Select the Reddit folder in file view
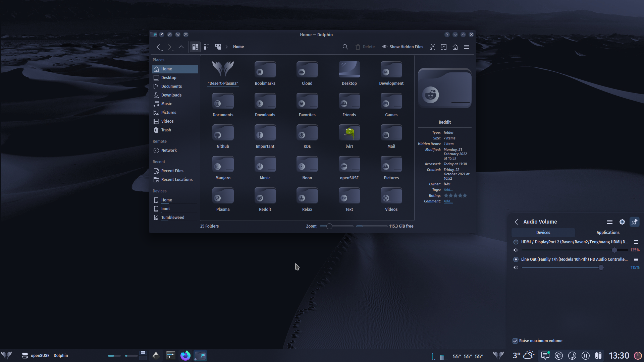This screenshot has height=362, width=644. click(x=265, y=196)
